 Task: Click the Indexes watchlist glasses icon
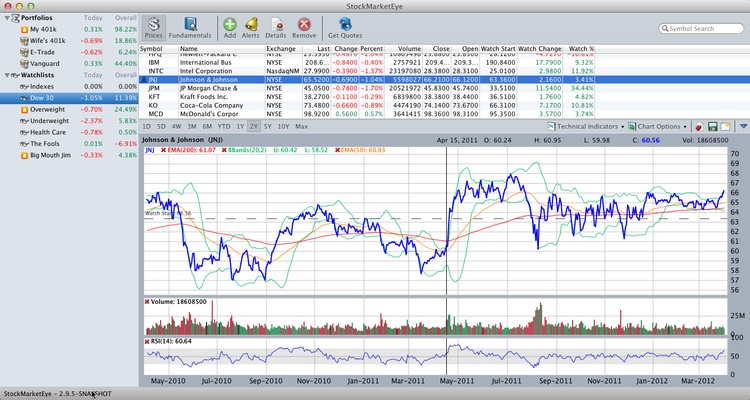(24, 87)
